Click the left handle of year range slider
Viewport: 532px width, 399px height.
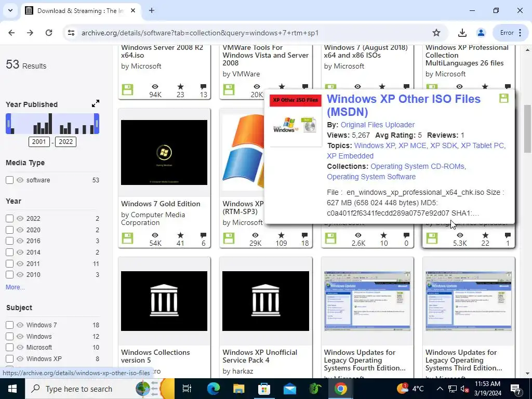8,124
